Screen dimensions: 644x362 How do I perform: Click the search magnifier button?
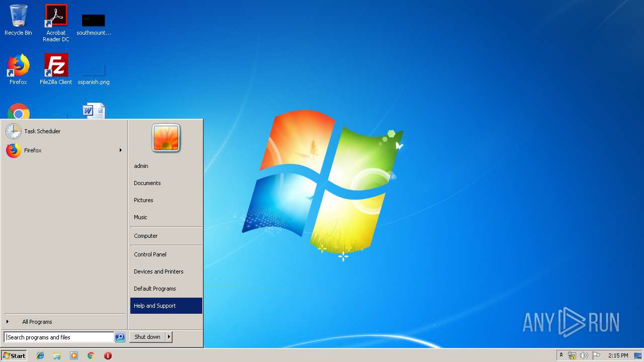[120, 337]
